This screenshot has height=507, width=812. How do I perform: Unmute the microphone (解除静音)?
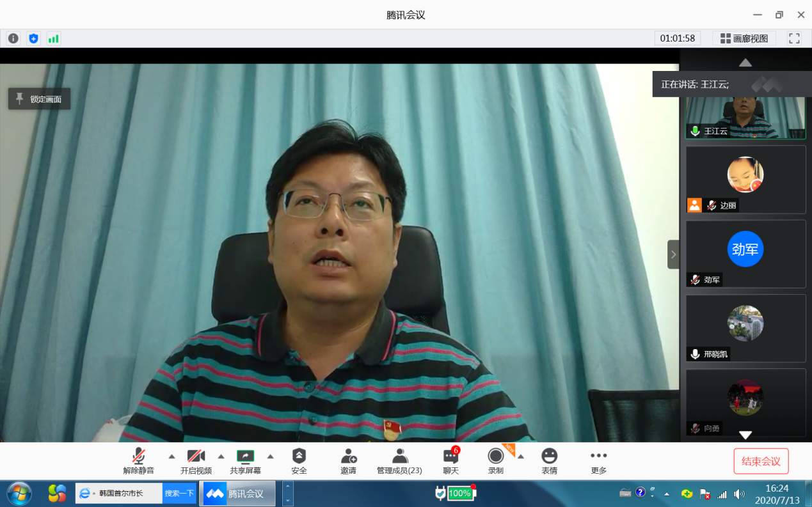click(x=138, y=461)
